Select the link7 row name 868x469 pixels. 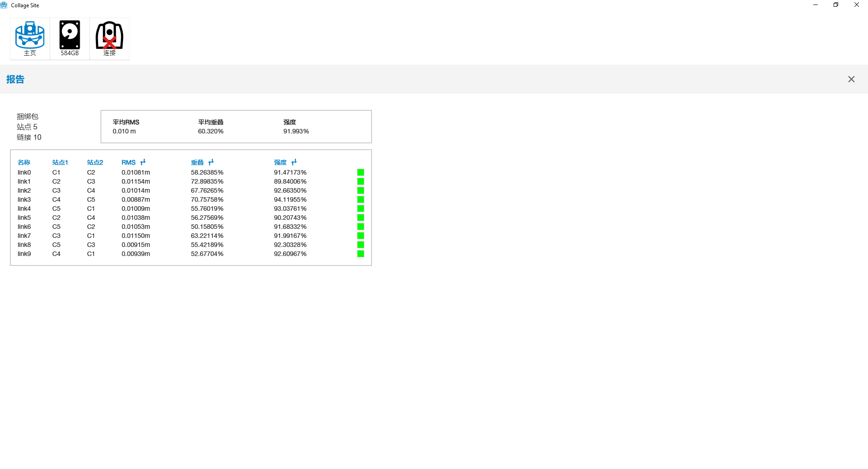pos(24,236)
